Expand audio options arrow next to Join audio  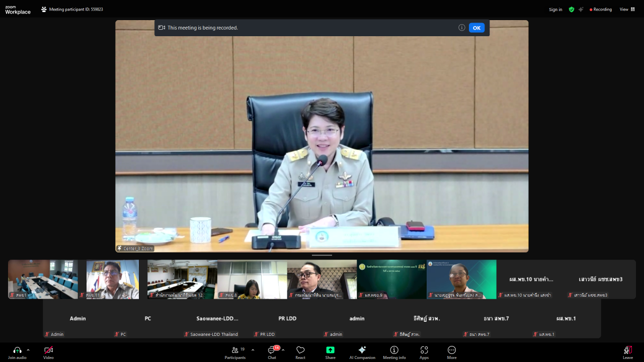pyautogui.click(x=28, y=350)
